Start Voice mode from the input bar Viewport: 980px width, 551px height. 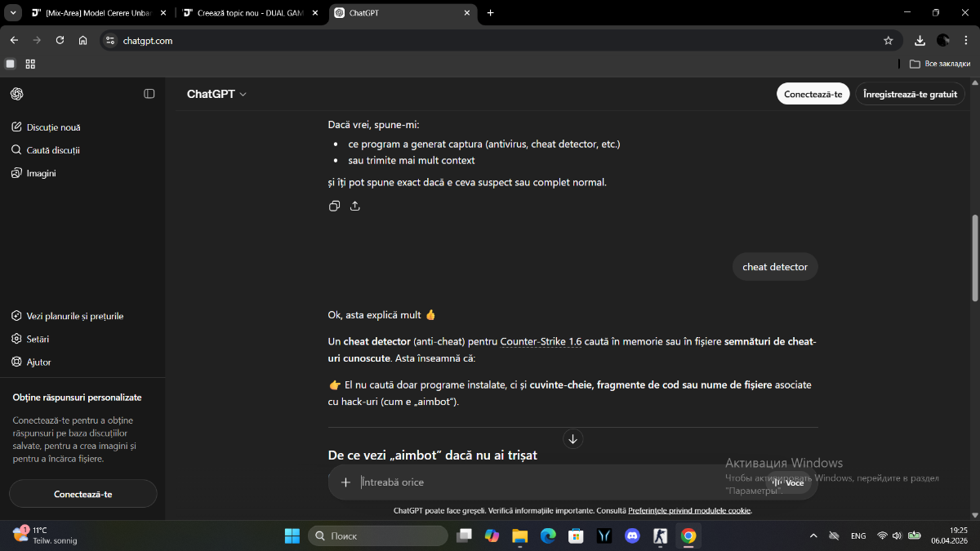(x=788, y=482)
